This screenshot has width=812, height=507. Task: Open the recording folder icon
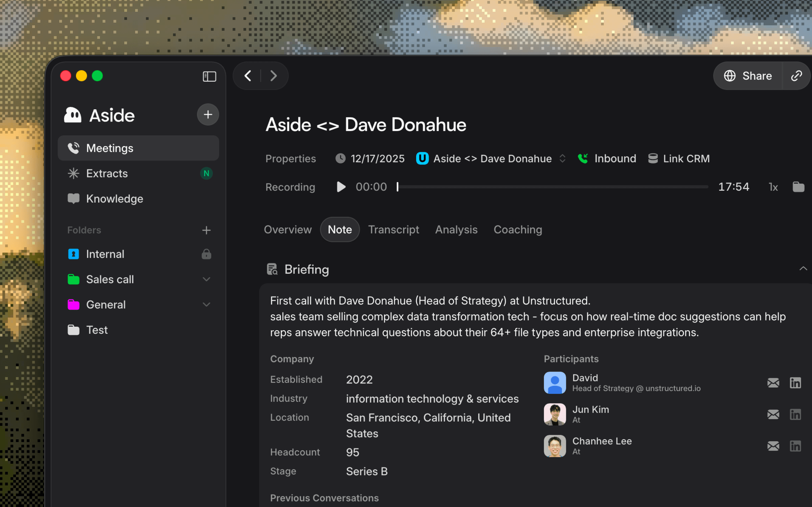798,187
